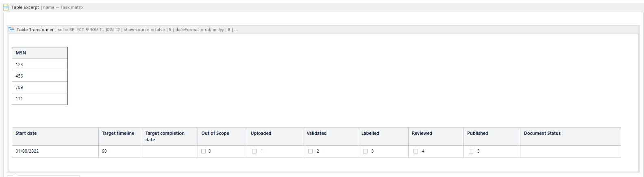Click the Table Excerpt macro icon
The width and height of the screenshot is (644, 177).
tap(6, 7)
